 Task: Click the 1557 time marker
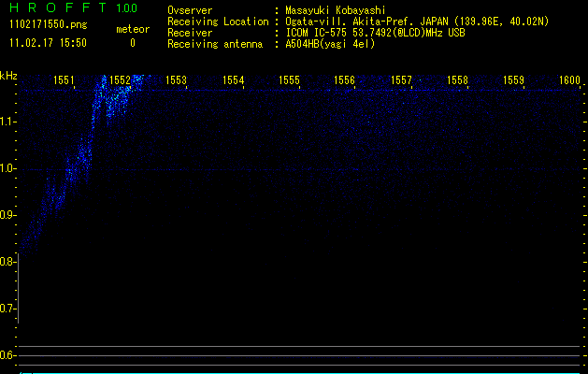tap(401, 79)
